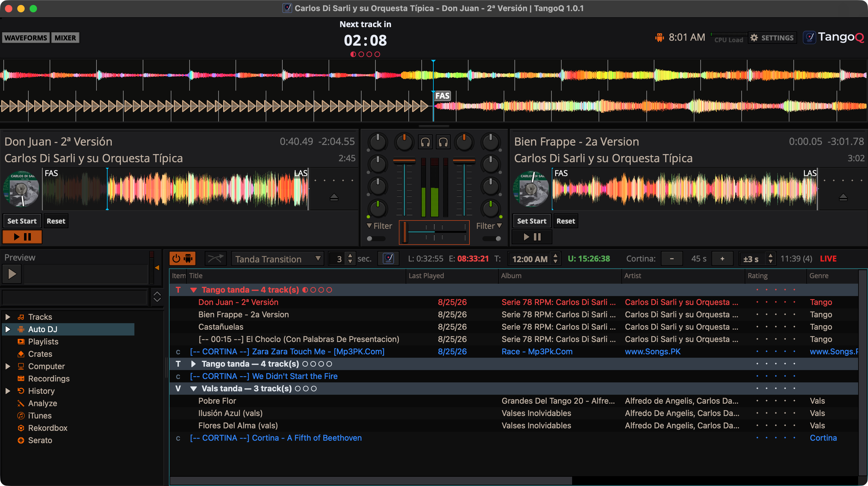868x486 pixels.
Task: Select Analyze in the sidebar
Action: coord(43,403)
